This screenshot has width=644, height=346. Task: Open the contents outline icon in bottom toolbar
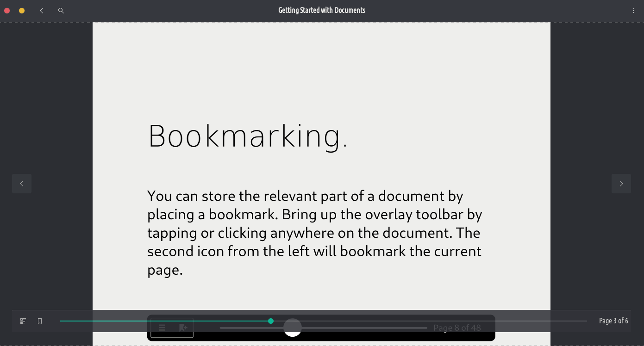point(23,321)
